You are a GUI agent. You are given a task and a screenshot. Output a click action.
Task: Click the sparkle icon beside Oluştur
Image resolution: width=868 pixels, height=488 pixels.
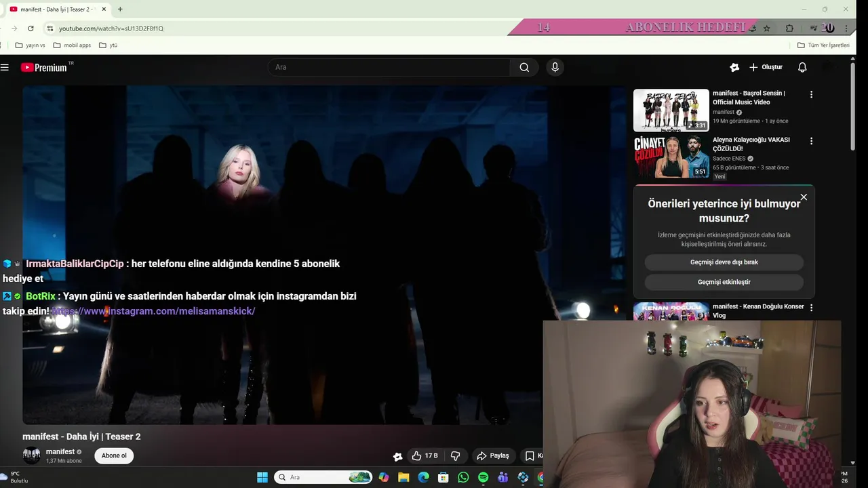coord(734,67)
